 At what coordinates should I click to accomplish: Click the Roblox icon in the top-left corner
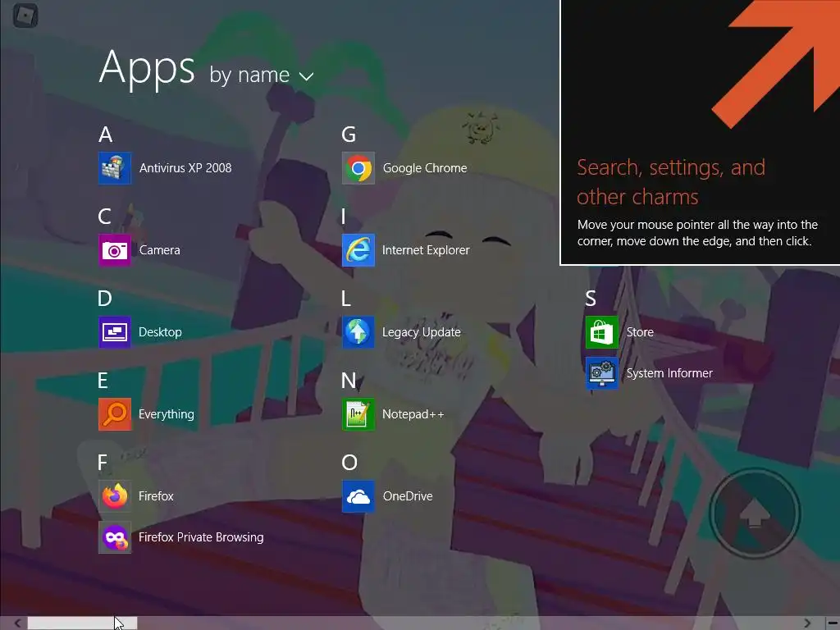[25, 15]
